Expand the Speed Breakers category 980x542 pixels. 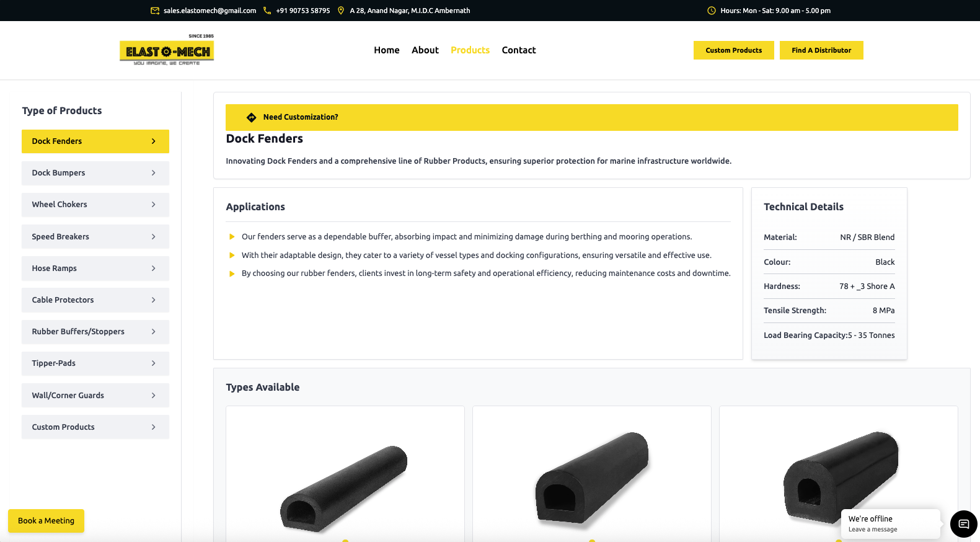pos(95,236)
